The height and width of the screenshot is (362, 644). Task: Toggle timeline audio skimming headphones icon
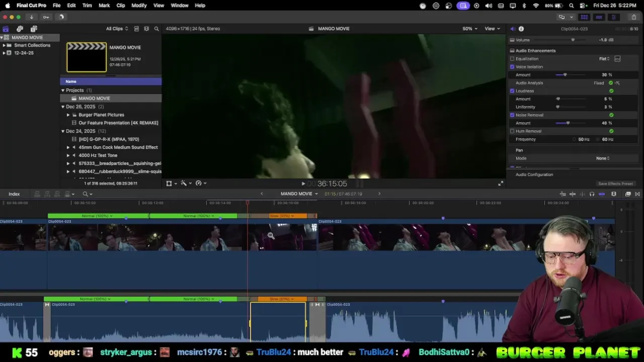[x=592, y=194]
